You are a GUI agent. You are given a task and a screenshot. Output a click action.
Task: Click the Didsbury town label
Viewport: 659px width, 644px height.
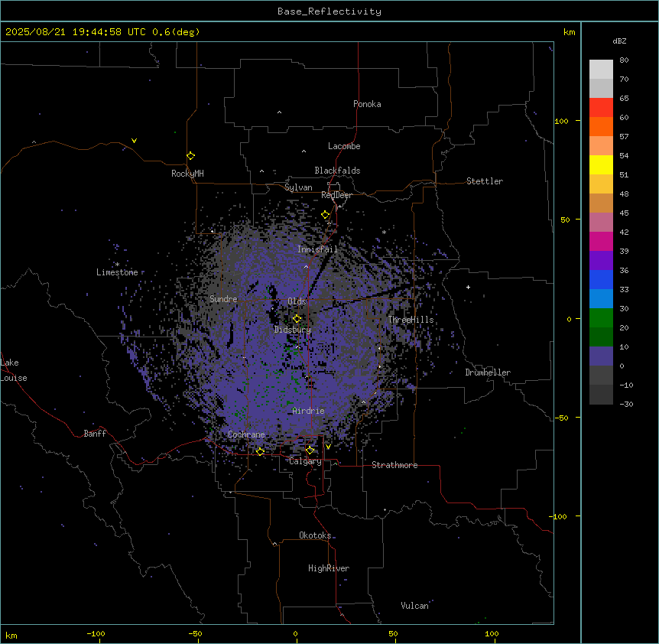pos(293,330)
